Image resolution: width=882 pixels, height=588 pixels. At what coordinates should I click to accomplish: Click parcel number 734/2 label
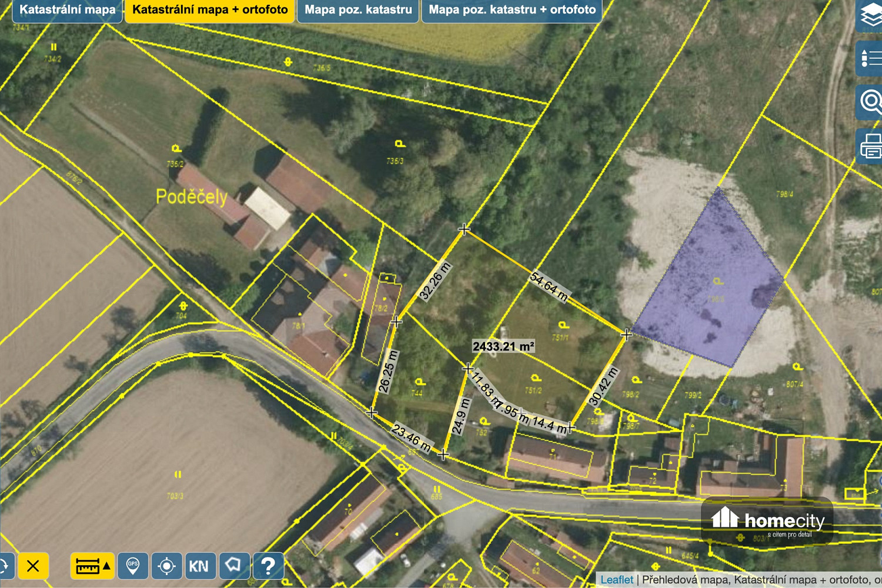coord(52,59)
